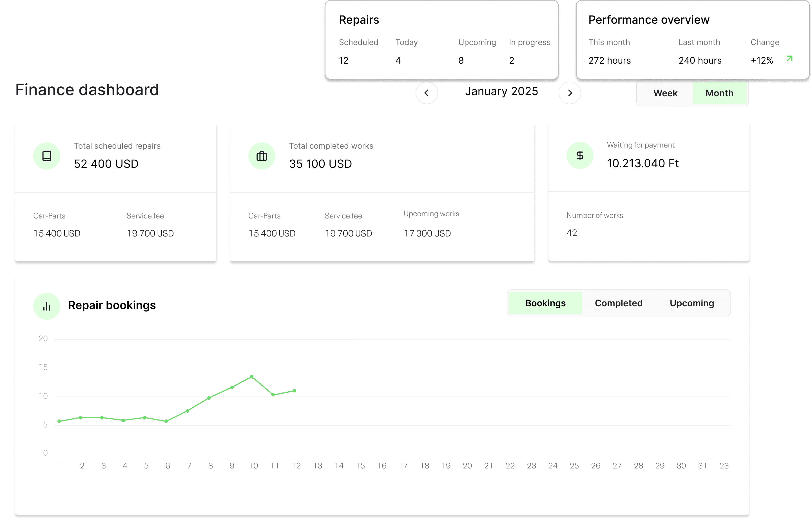The width and height of the screenshot is (812, 527).
Task: Switch view to Month
Action: pyautogui.click(x=719, y=93)
